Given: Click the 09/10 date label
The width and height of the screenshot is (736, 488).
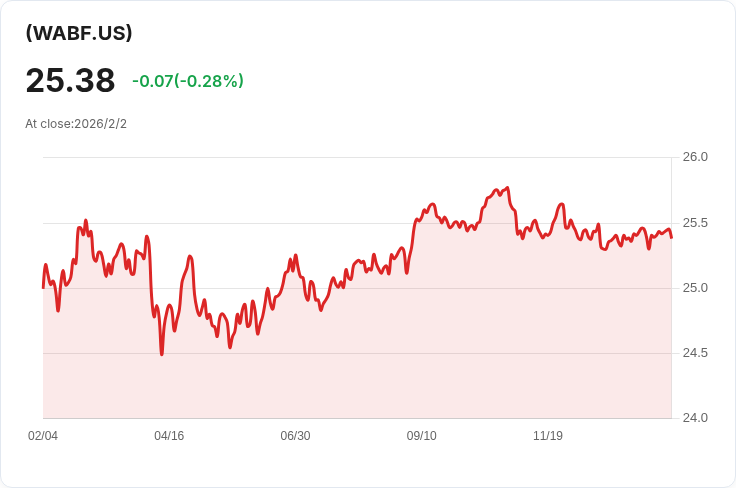Looking at the screenshot, I should click(421, 436).
